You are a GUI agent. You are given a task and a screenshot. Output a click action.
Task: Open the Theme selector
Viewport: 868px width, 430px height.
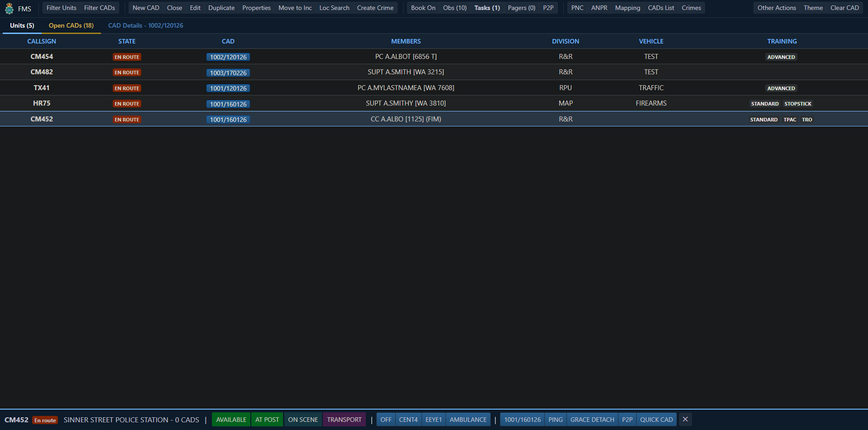pyautogui.click(x=813, y=8)
